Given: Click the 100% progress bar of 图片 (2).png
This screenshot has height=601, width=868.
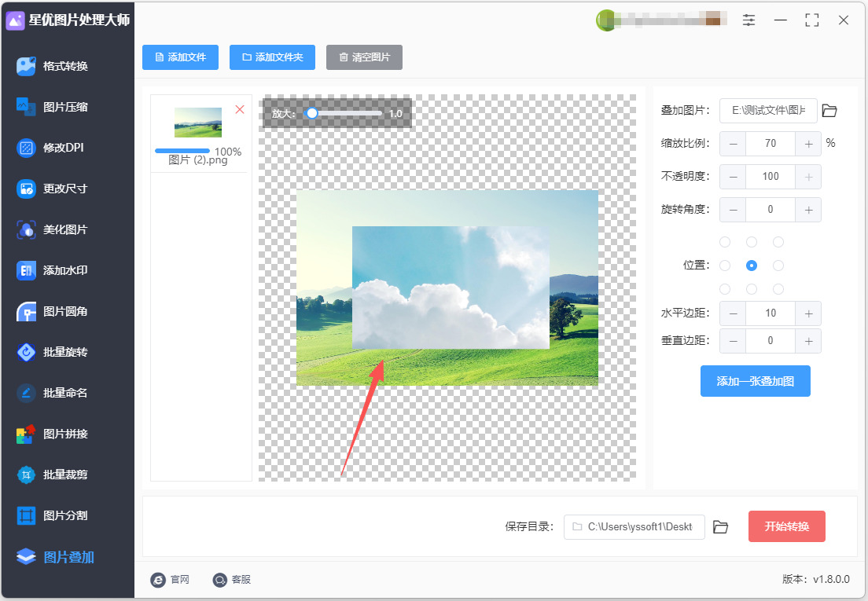Looking at the screenshot, I should pos(182,151).
